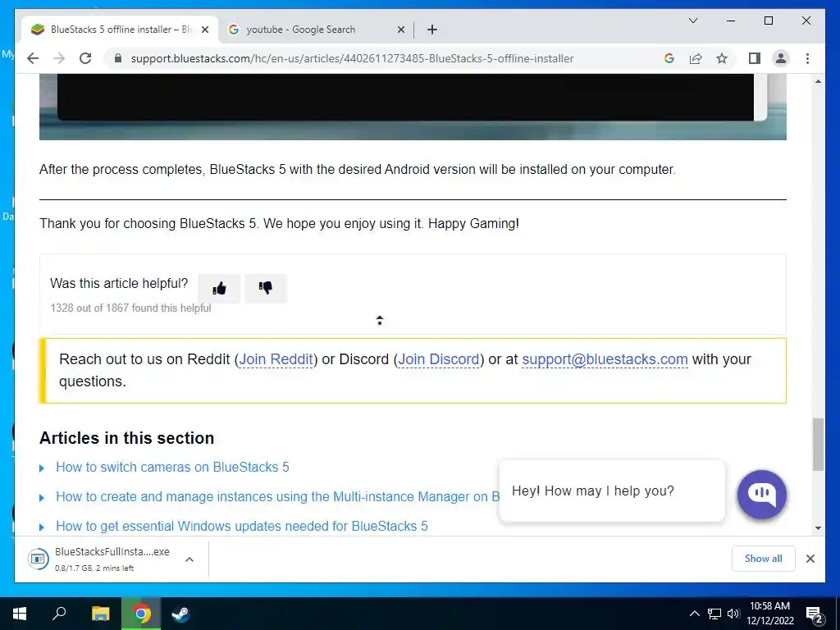The width and height of the screenshot is (840, 630).
Task: Open the Windows Start menu
Action: (x=20, y=614)
